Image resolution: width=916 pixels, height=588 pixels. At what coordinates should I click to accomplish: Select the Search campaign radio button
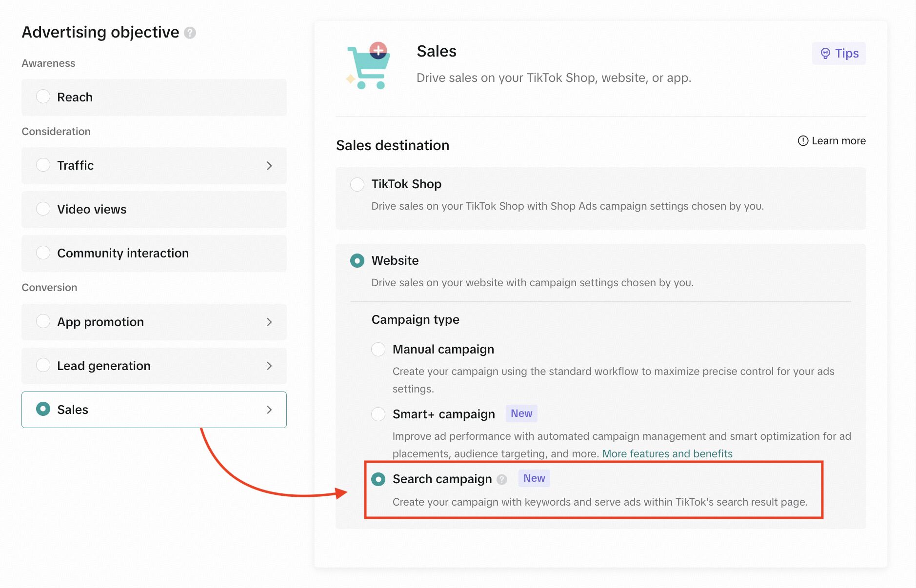pos(378,479)
